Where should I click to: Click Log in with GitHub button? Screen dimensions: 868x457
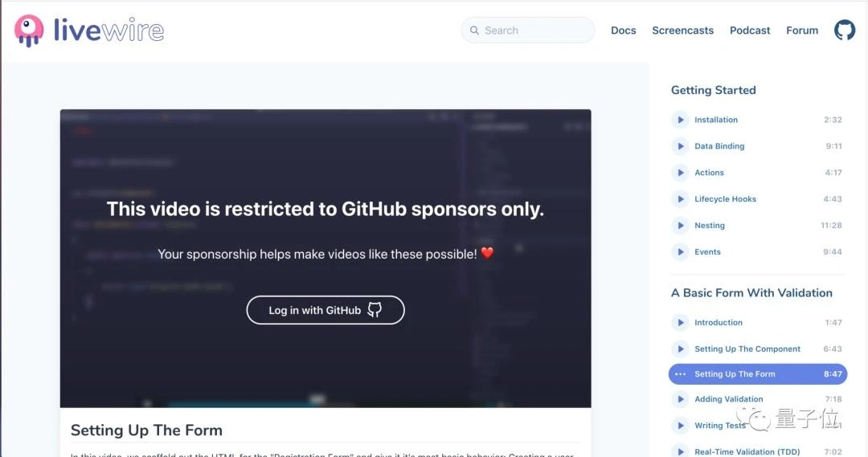click(325, 310)
